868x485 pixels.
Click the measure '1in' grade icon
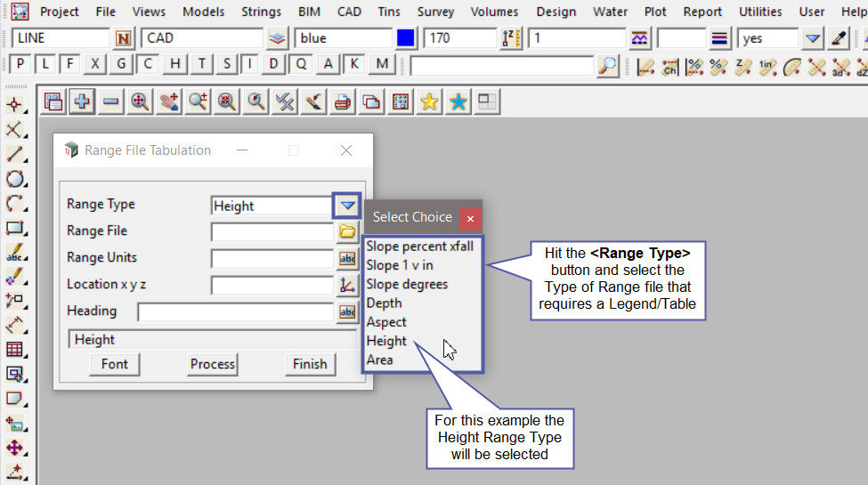[x=767, y=67]
